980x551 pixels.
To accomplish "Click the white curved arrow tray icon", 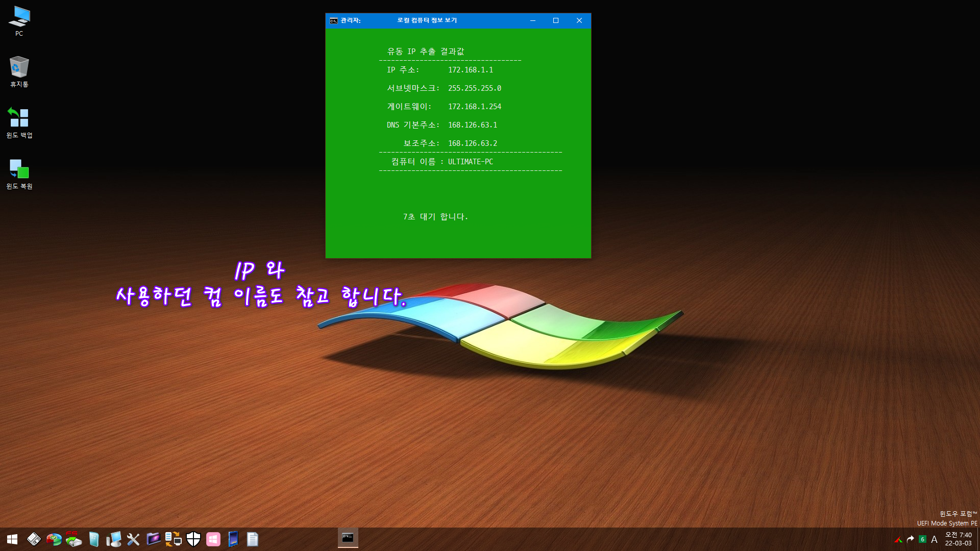I will click(911, 539).
